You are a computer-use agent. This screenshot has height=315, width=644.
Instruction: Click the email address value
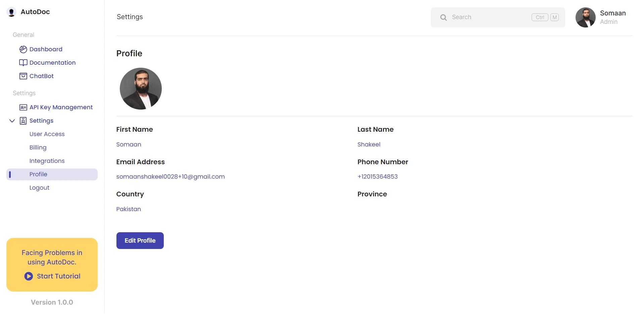[x=170, y=177]
